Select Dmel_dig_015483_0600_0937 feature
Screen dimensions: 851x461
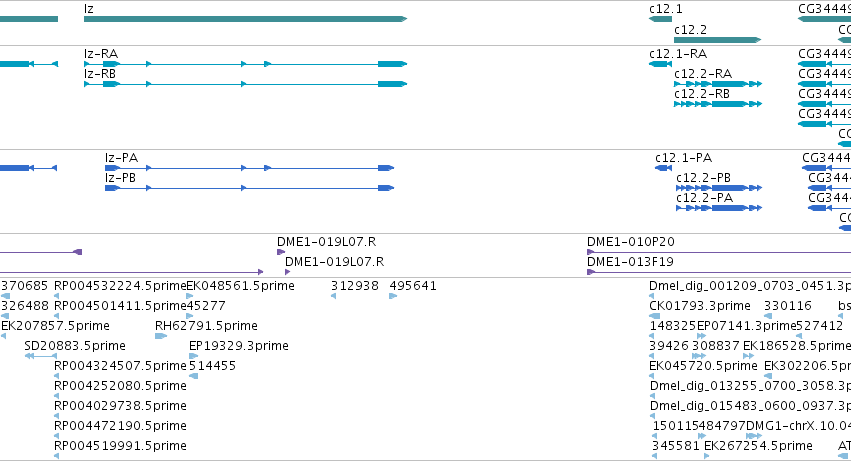(652, 416)
